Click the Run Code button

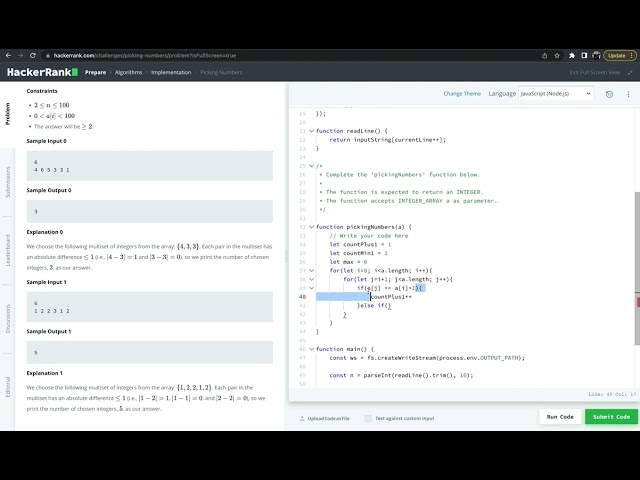click(560, 417)
